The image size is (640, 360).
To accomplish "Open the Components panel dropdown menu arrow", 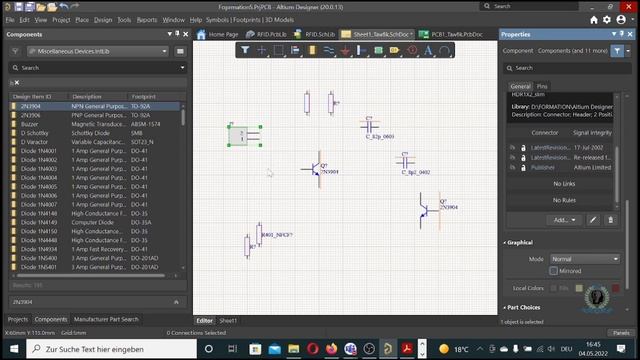I will coord(169,34).
